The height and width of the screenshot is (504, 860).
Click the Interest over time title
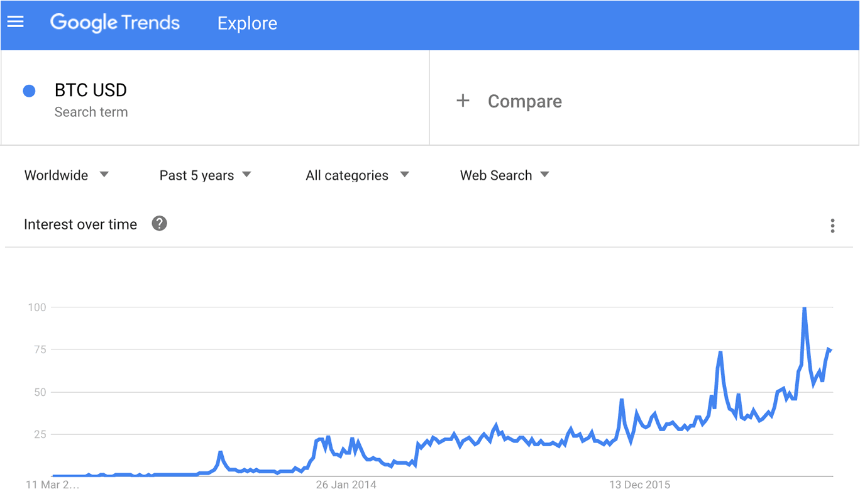coord(80,224)
